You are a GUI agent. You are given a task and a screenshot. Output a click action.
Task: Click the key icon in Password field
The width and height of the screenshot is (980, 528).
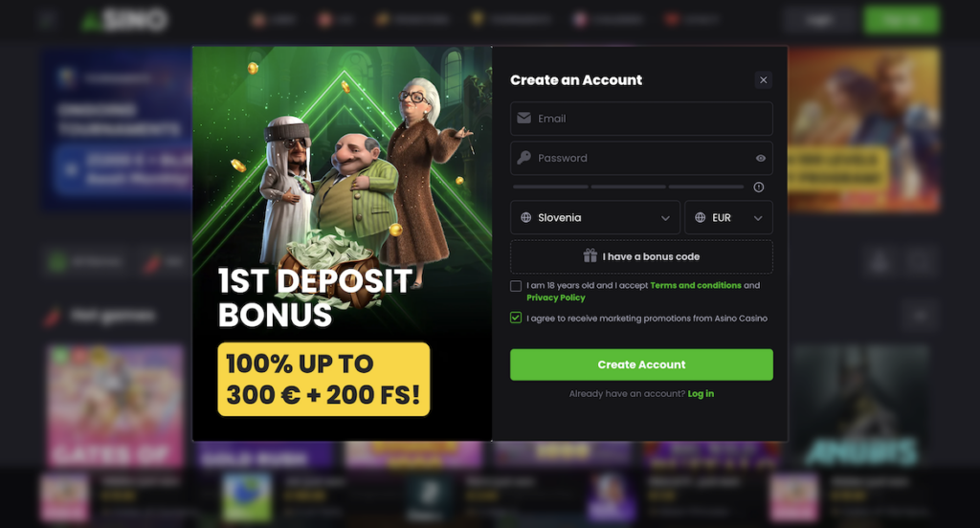tap(523, 158)
